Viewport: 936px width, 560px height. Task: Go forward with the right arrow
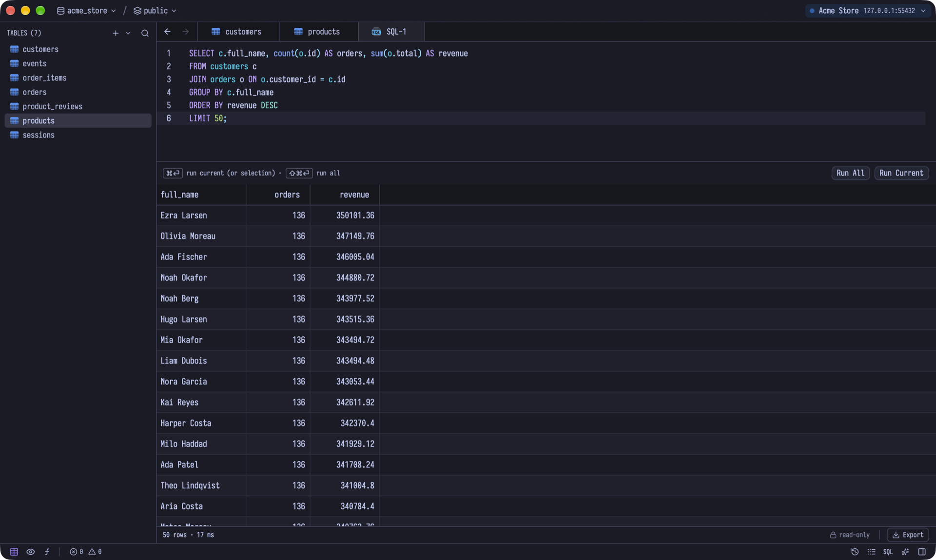pos(186,32)
